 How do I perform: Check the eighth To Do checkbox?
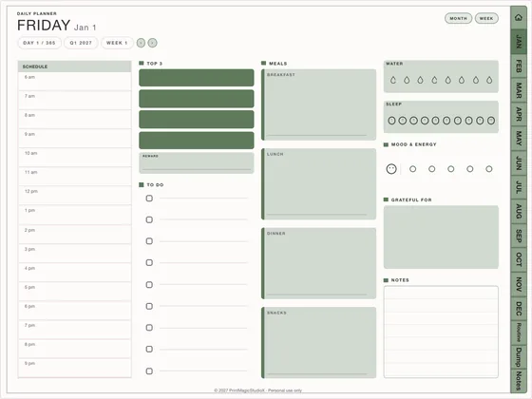click(x=149, y=350)
